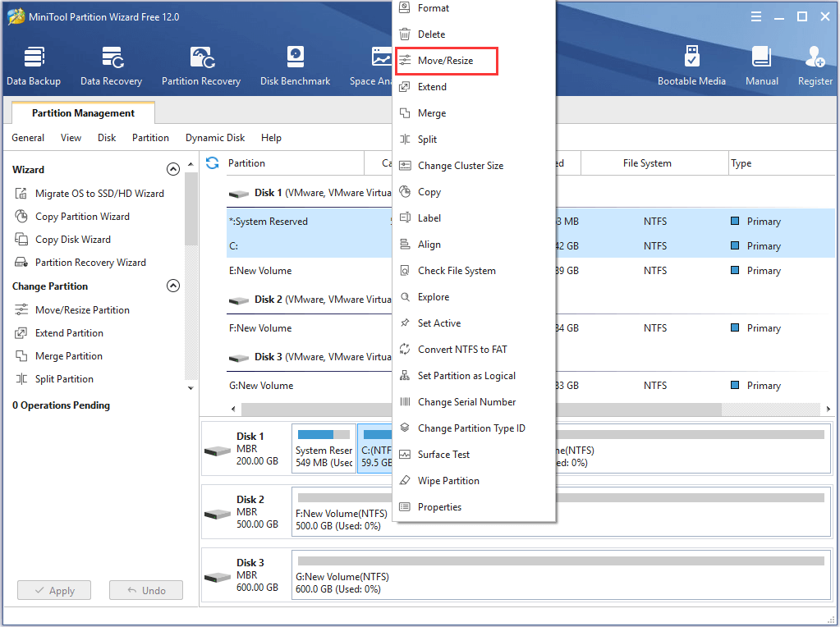Viewport: 840px width, 627px height.
Task: Open the hamburger menu in title bar
Action: [756, 16]
